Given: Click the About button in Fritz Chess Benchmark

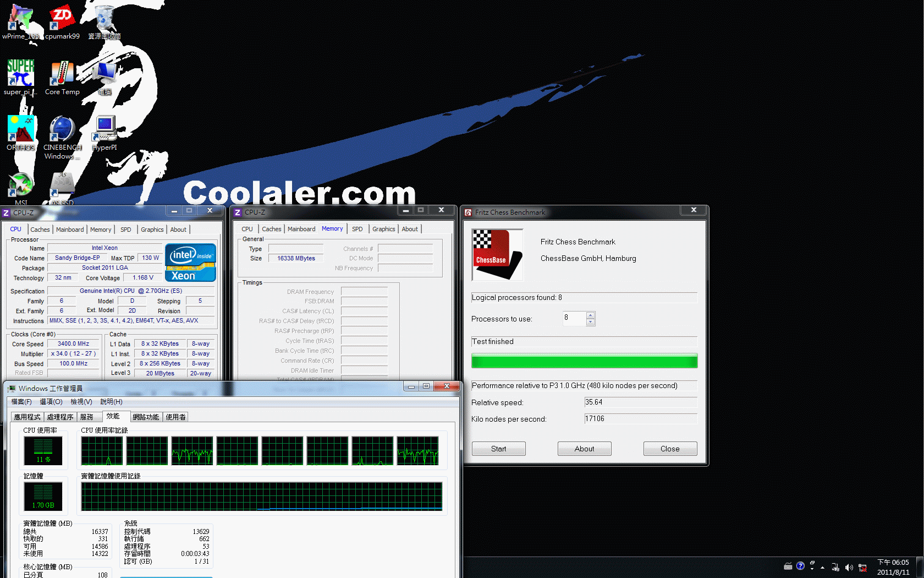Looking at the screenshot, I should pyautogui.click(x=585, y=449).
